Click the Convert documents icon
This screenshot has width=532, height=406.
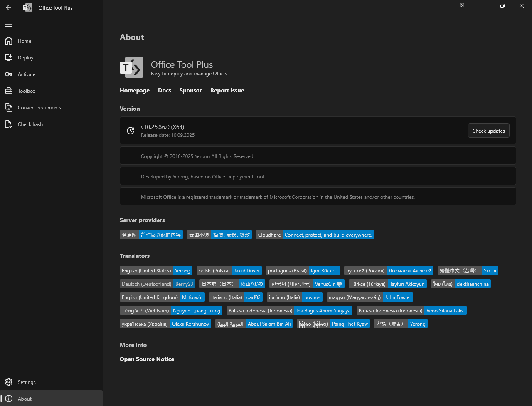[x=9, y=107]
